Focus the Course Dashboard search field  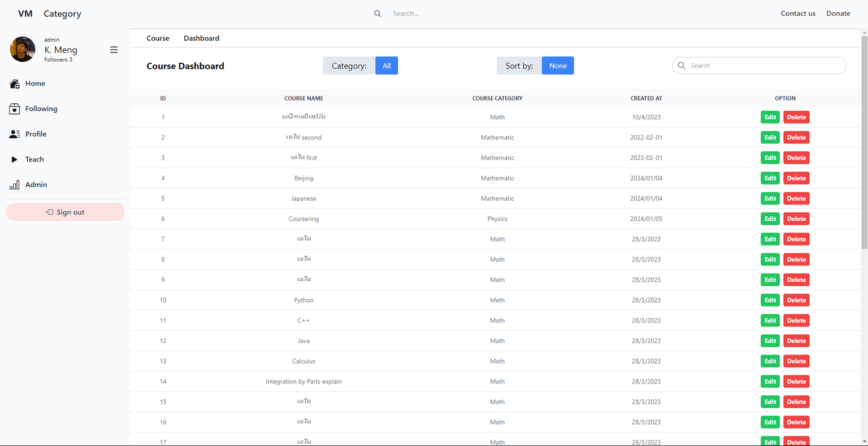point(763,66)
